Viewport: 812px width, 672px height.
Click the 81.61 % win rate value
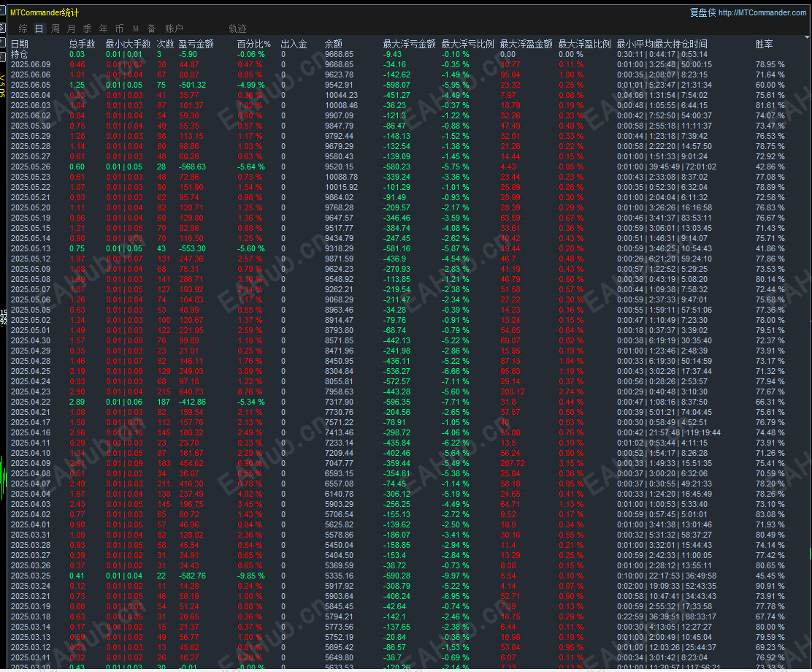770,105
